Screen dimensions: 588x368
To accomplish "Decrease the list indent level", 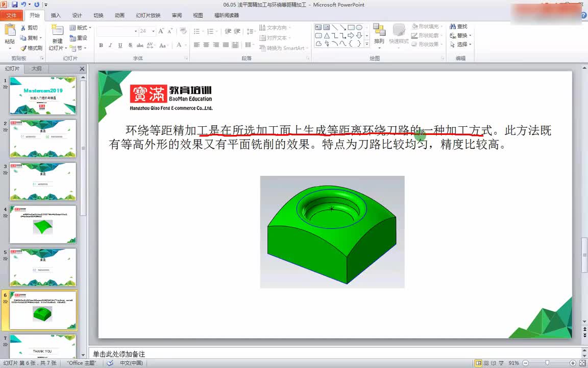I will coord(228,31).
